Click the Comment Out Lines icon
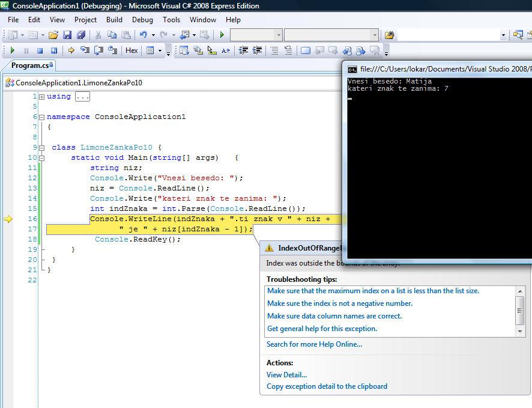 274,50
